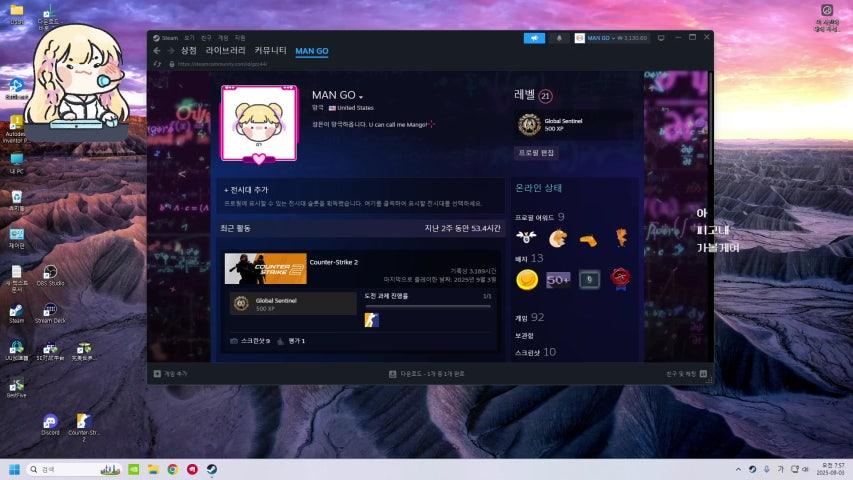This screenshot has width=853, height=480.
Task: Open Counter-Strike 2 desktop shortcut
Action: [84, 428]
